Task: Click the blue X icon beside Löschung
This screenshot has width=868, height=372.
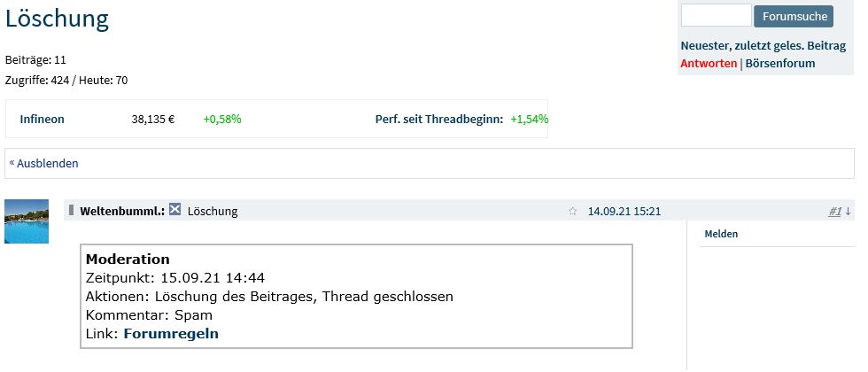Action: click(x=175, y=210)
